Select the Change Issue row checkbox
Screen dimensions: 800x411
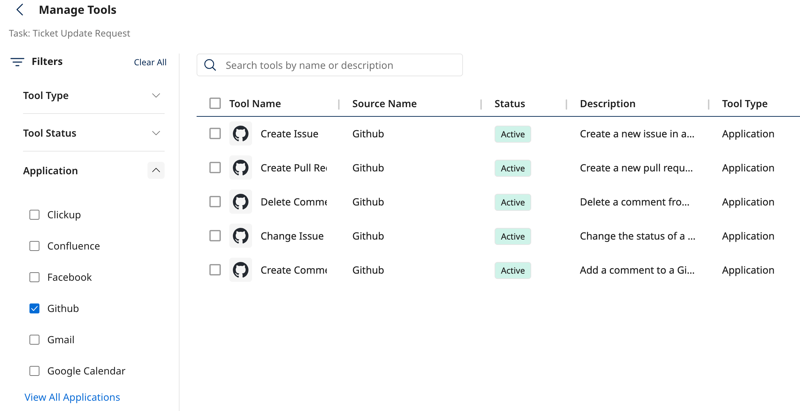[215, 236]
